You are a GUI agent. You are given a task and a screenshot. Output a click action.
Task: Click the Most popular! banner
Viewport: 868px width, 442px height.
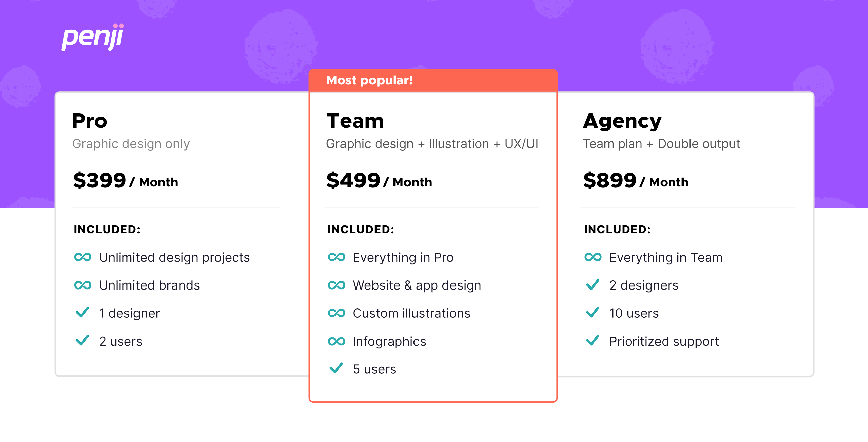[433, 80]
